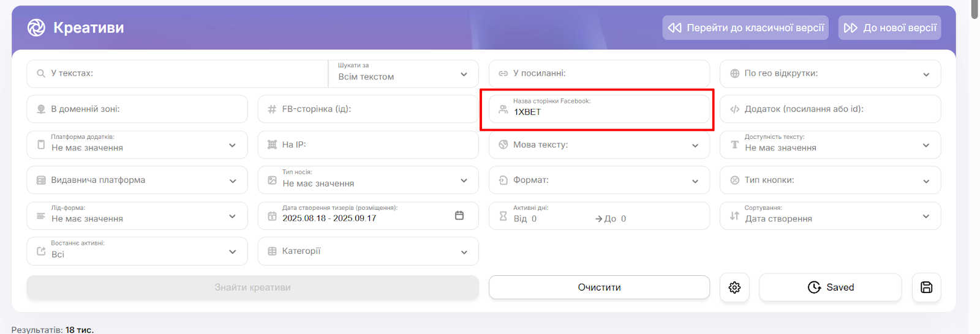Switch to classic version via Перейти до класичної версії

745,28
